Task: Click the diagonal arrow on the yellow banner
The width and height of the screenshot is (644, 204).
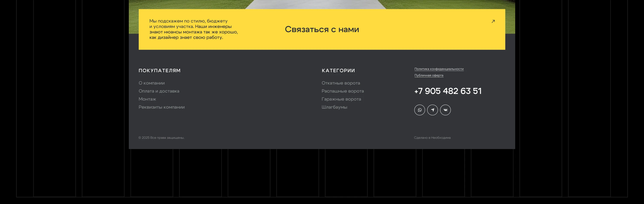Action: [493, 21]
